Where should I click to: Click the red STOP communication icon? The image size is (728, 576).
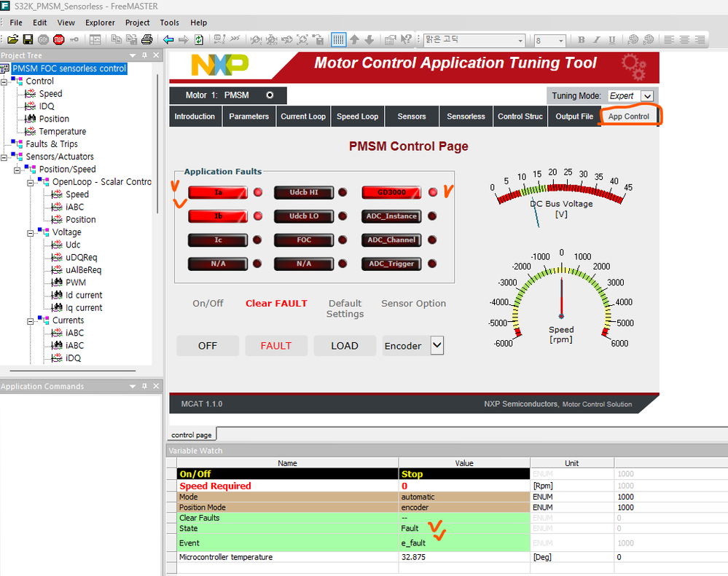(x=58, y=40)
